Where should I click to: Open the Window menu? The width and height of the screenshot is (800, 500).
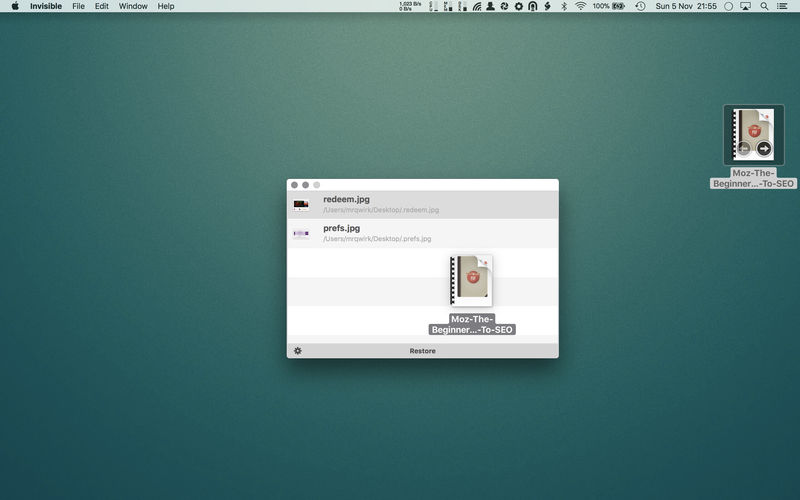(x=133, y=6)
